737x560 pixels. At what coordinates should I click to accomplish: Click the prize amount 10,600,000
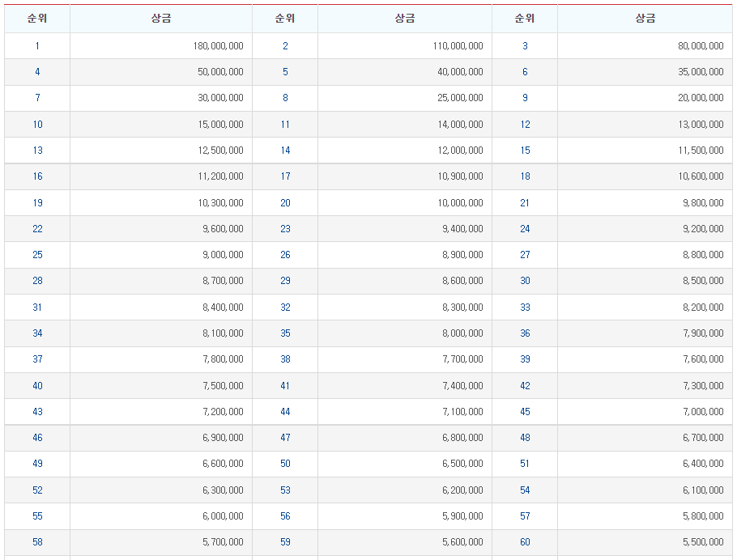pos(701,176)
